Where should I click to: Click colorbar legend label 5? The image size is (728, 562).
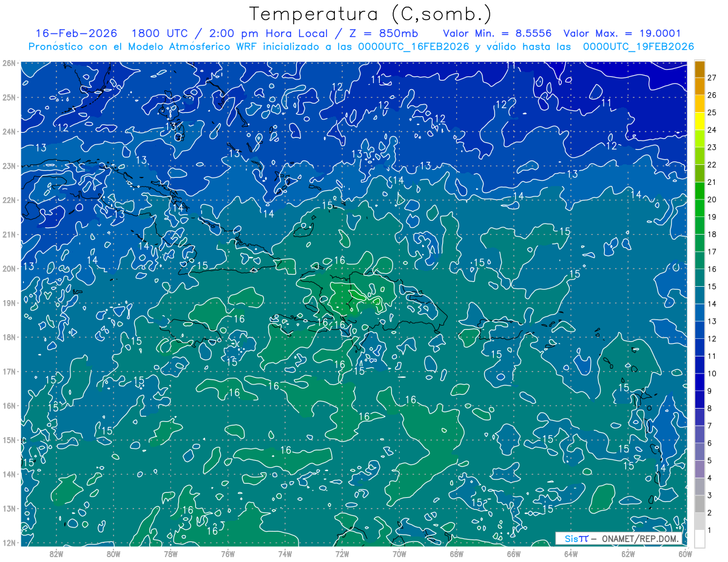coord(710,461)
